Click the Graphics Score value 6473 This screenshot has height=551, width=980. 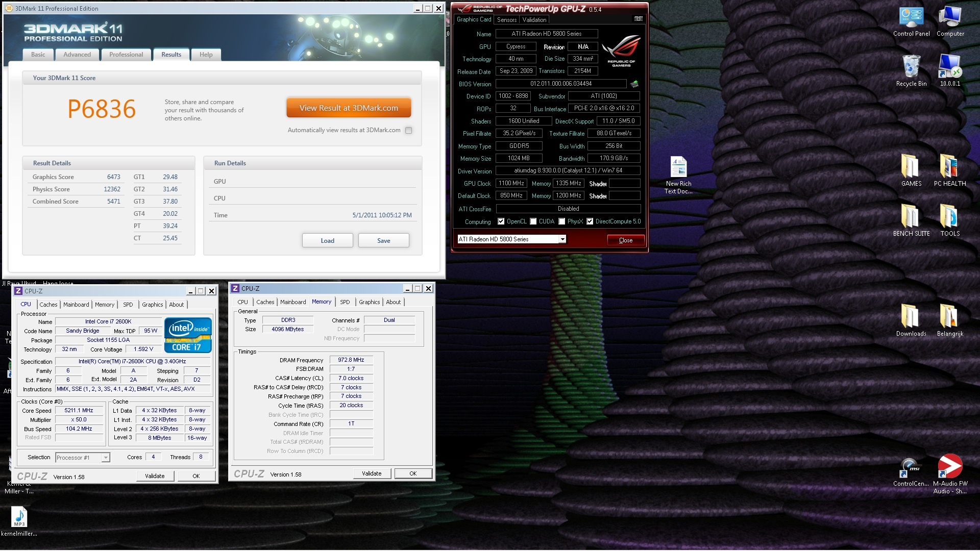pyautogui.click(x=113, y=177)
